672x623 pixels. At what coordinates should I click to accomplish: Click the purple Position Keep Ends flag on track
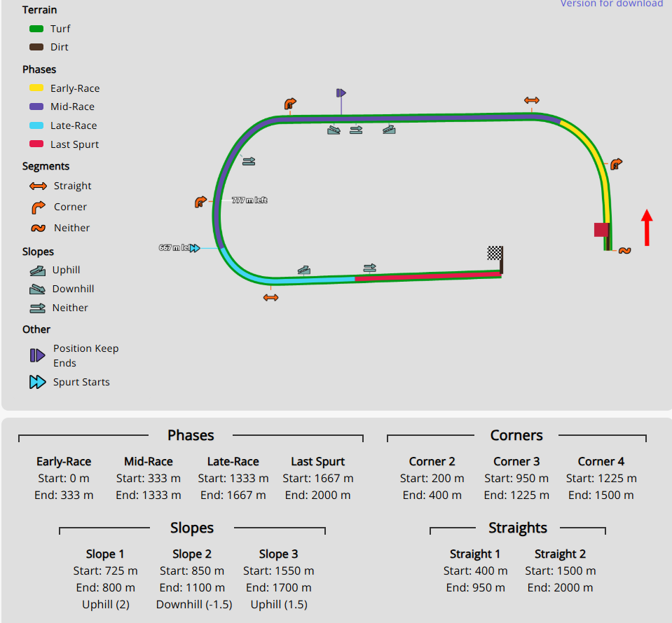pos(341,93)
